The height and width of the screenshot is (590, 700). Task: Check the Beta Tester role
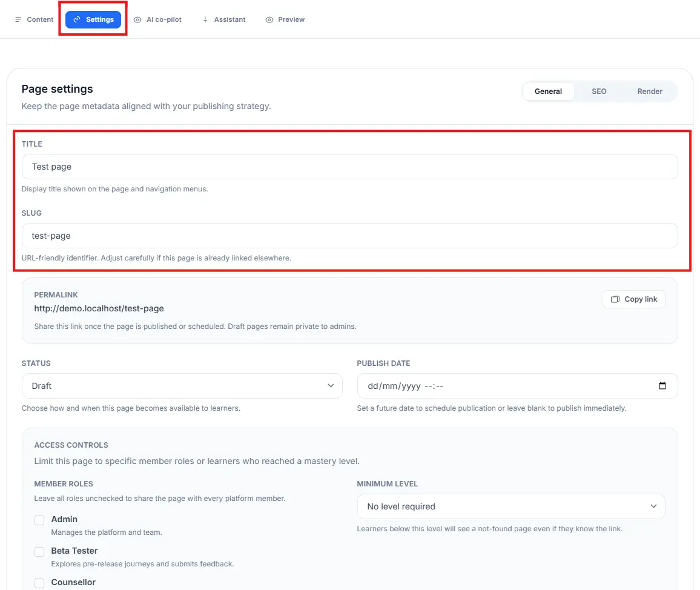pyautogui.click(x=39, y=551)
